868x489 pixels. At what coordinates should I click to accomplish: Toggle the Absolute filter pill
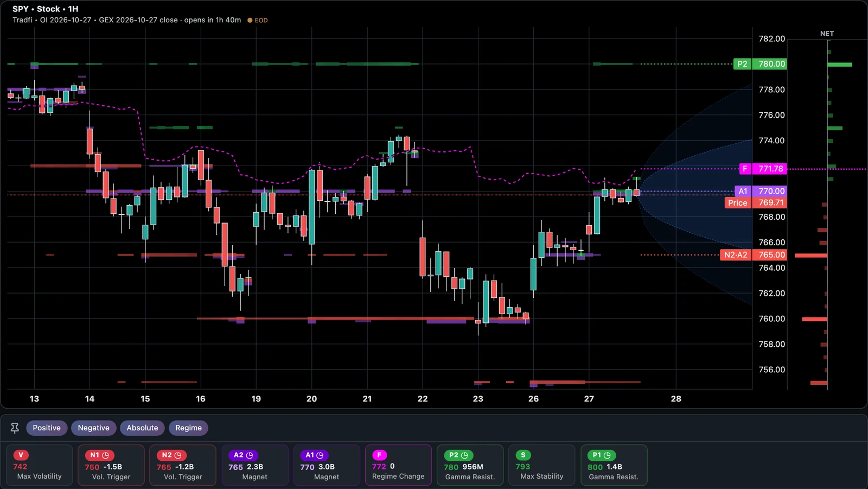pos(142,428)
